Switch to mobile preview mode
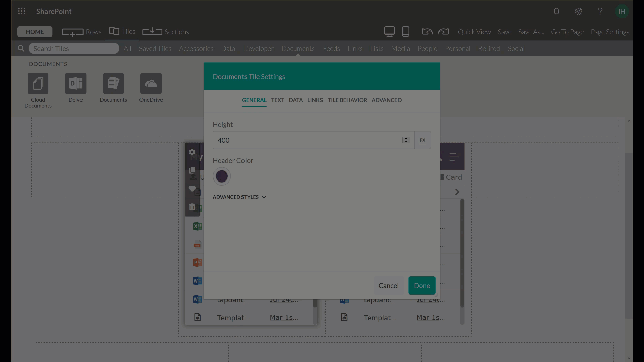This screenshot has width=644, height=362. pos(406,32)
